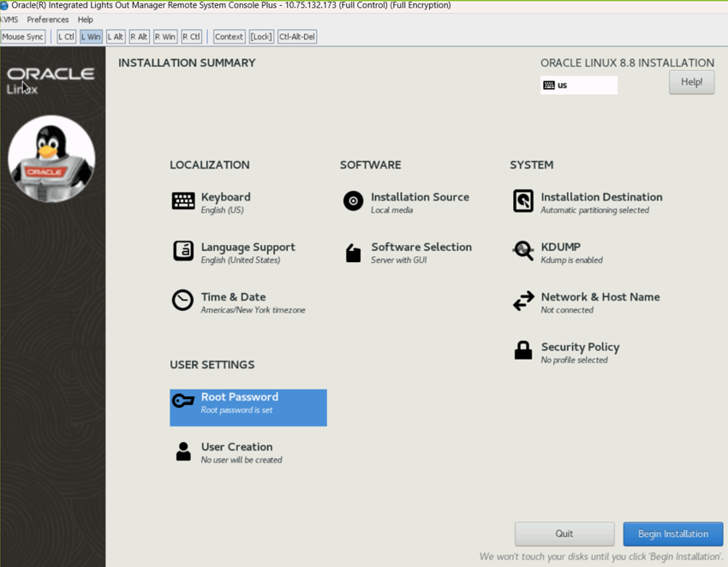Click the Oracle penguin mascot image
The image size is (728, 567).
(x=51, y=158)
